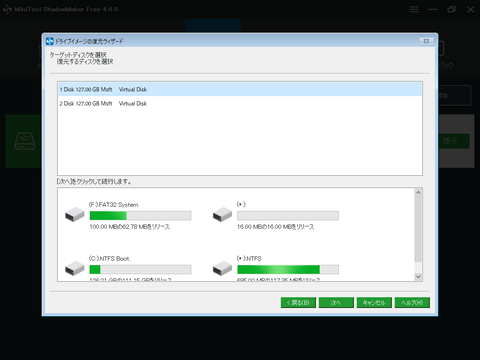The height and width of the screenshot is (360, 480).
Task: Close the restore wizard dialog
Action: coord(426,41)
